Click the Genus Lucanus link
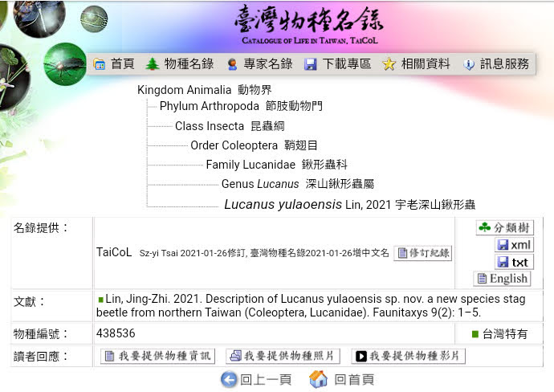 (297, 184)
